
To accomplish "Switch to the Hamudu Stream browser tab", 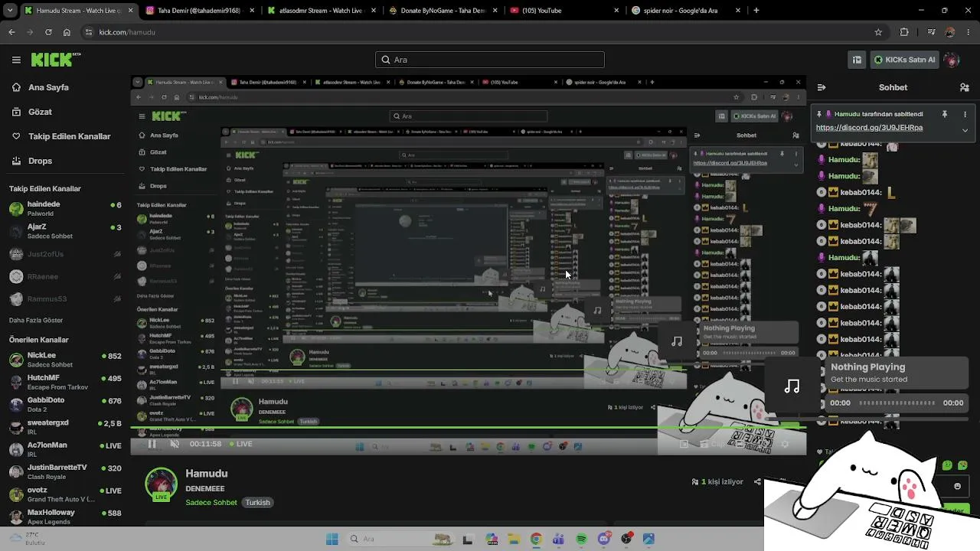I will (80, 11).
